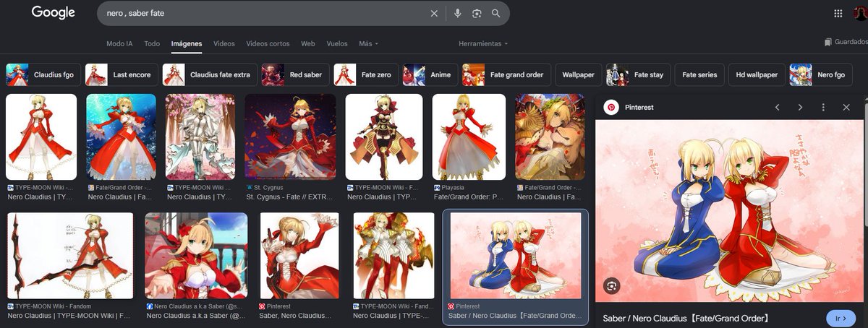Start voice search with the microphone icon
The image size is (868, 328).
coord(457,13)
